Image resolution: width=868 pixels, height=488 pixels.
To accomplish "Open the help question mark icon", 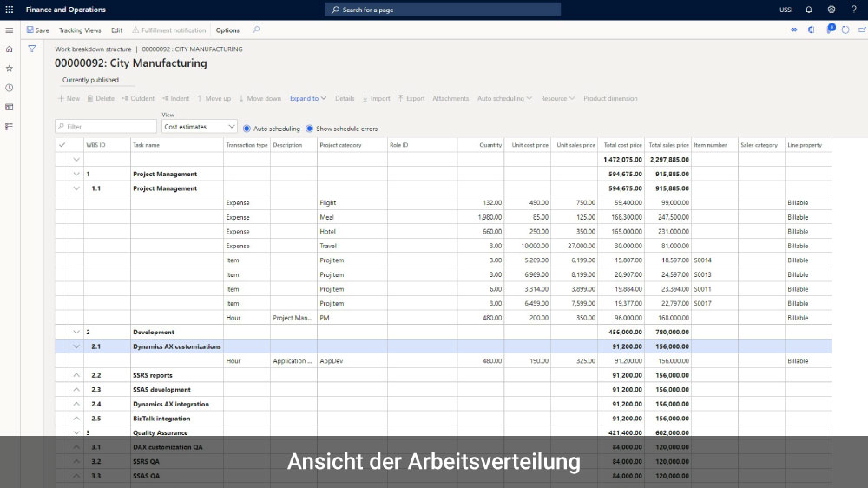I will point(853,10).
